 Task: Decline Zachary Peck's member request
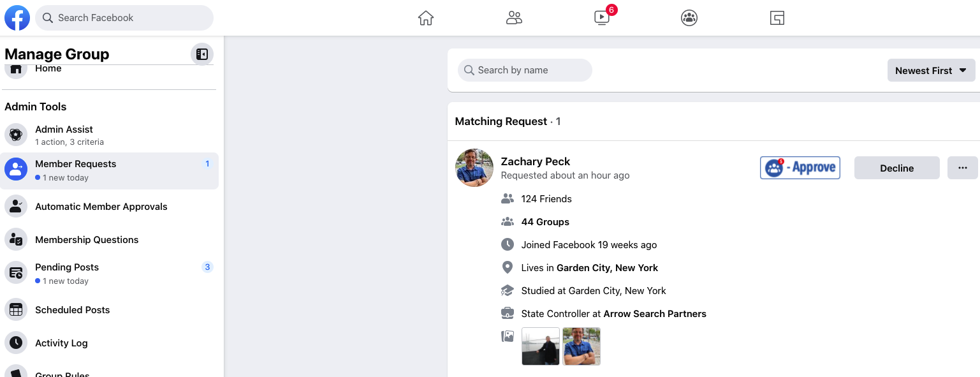896,167
